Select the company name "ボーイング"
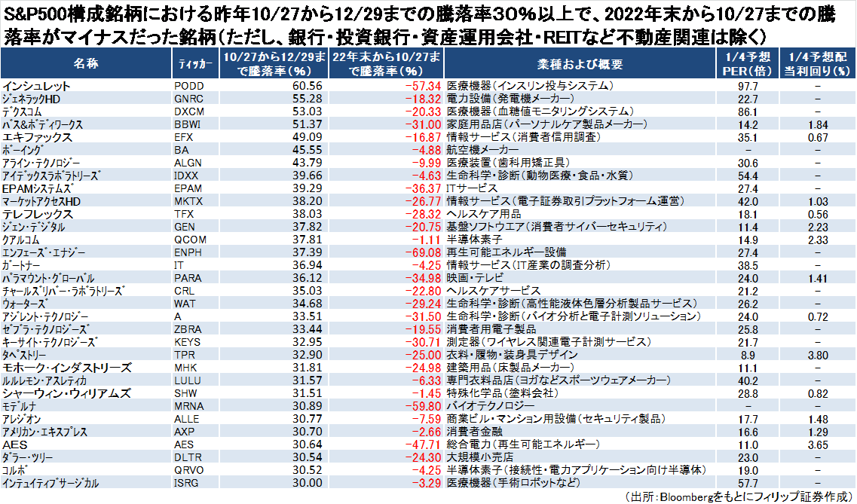857x504 pixels. coord(23,150)
